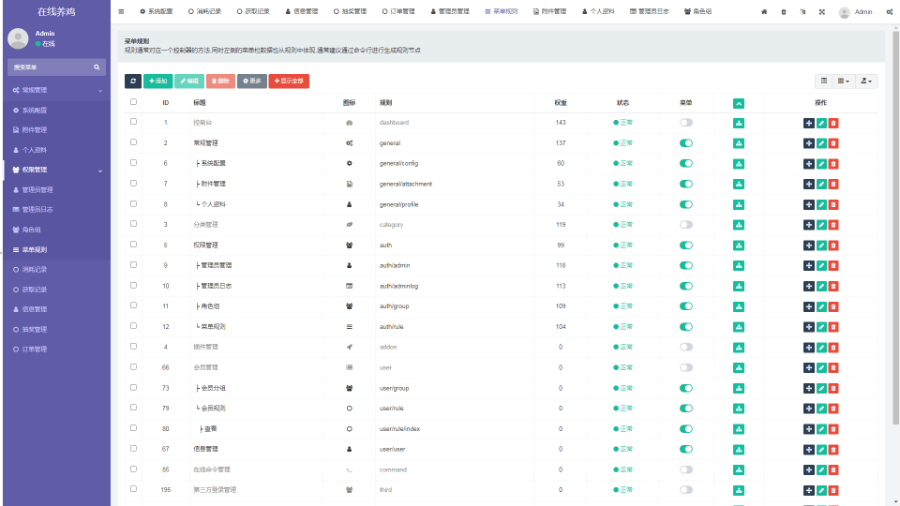Image resolution: width=900 pixels, height=506 pixels.
Task: Enable the menu toggle for dashboard row
Action: point(686,122)
